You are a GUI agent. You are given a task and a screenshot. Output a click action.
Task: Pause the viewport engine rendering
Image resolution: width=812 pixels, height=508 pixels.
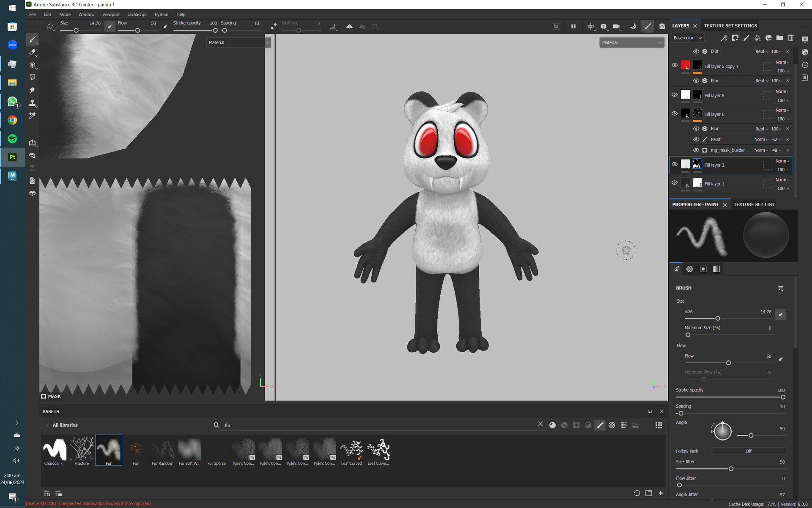pos(573,26)
